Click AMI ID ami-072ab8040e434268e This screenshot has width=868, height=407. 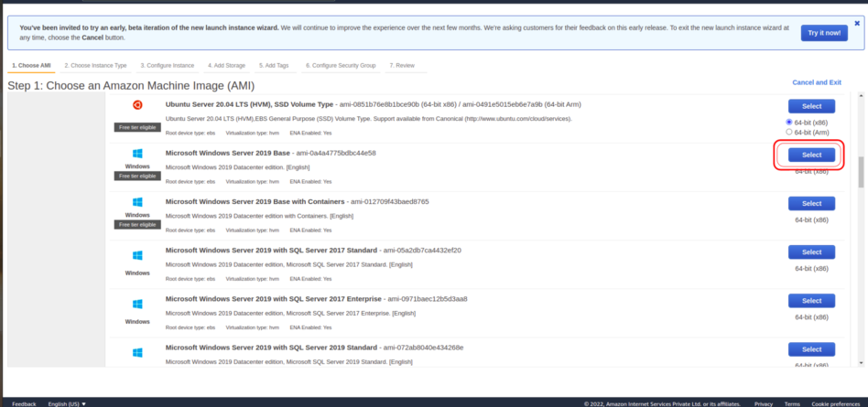pyautogui.click(x=424, y=348)
